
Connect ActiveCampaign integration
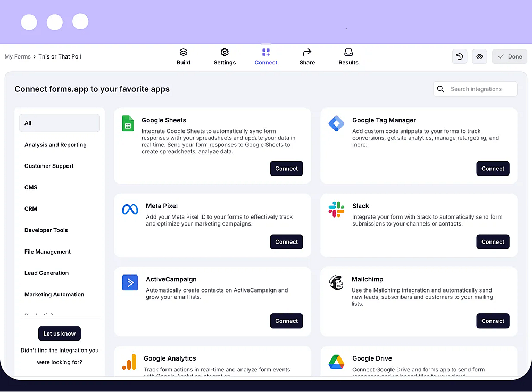[286, 321]
